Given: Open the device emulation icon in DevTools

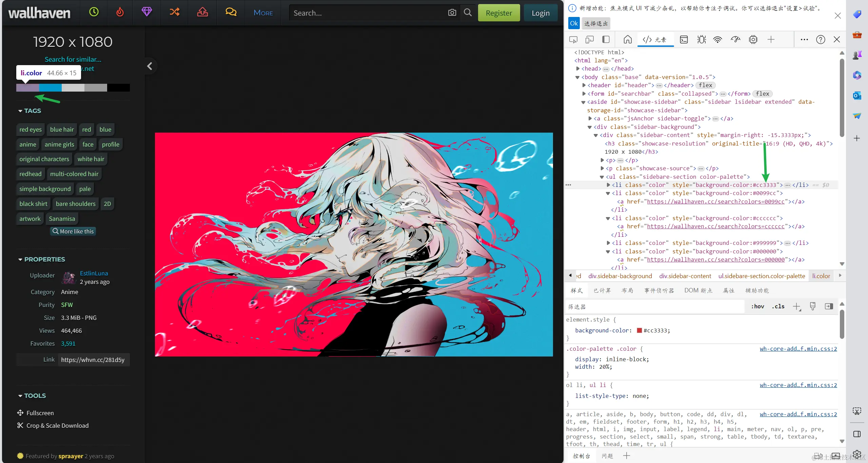Looking at the screenshot, I should [589, 39].
